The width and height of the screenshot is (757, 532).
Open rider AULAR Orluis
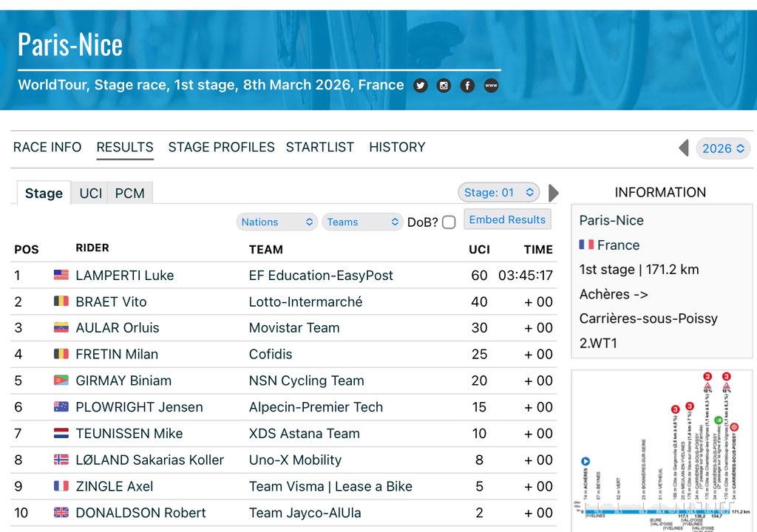[x=118, y=328]
